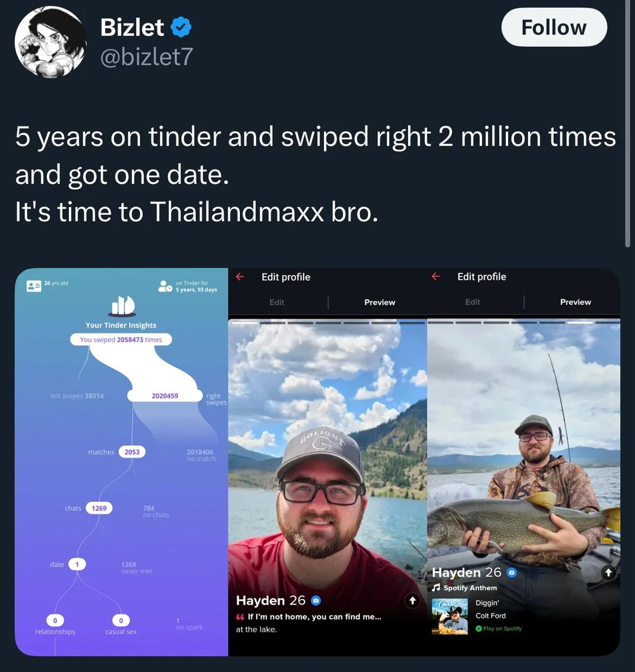635x672 pixels.
Task: Switch to the Edit tab in left profile panel
Action: pos(277,302)
